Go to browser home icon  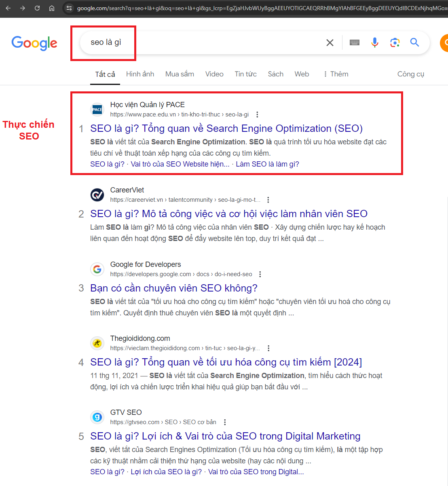52,8
